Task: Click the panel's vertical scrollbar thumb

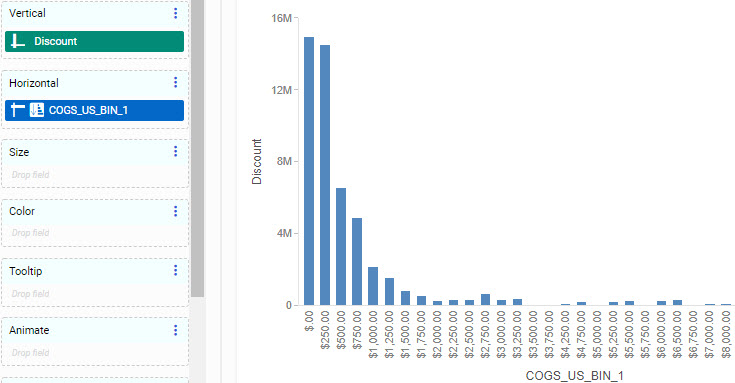Action: click(x=197, y=148)
